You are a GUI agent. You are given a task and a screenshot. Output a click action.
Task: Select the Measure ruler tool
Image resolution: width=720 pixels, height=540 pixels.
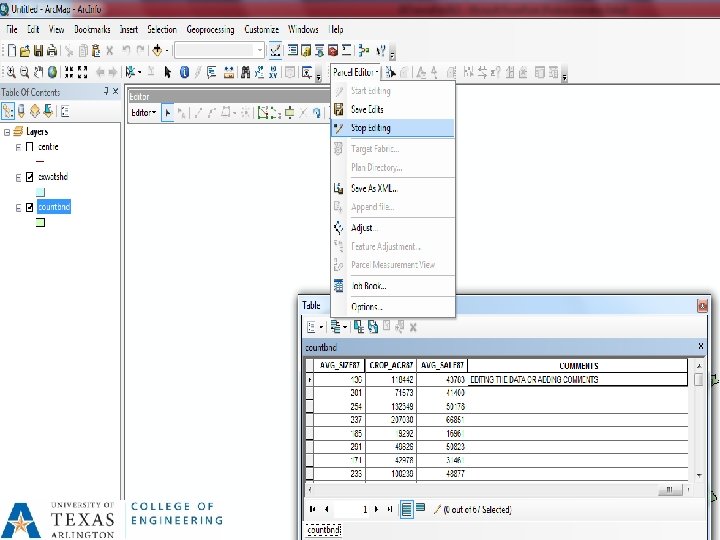point(229,72)
